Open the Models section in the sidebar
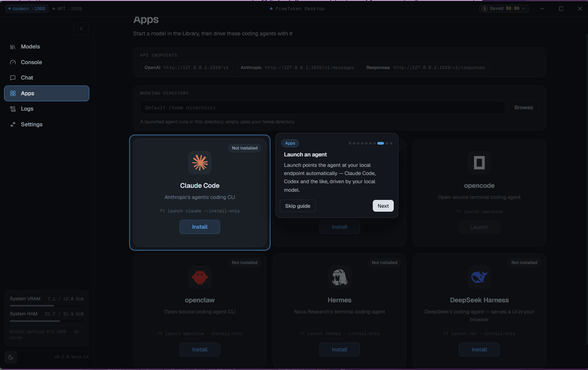 pos(47,47)
